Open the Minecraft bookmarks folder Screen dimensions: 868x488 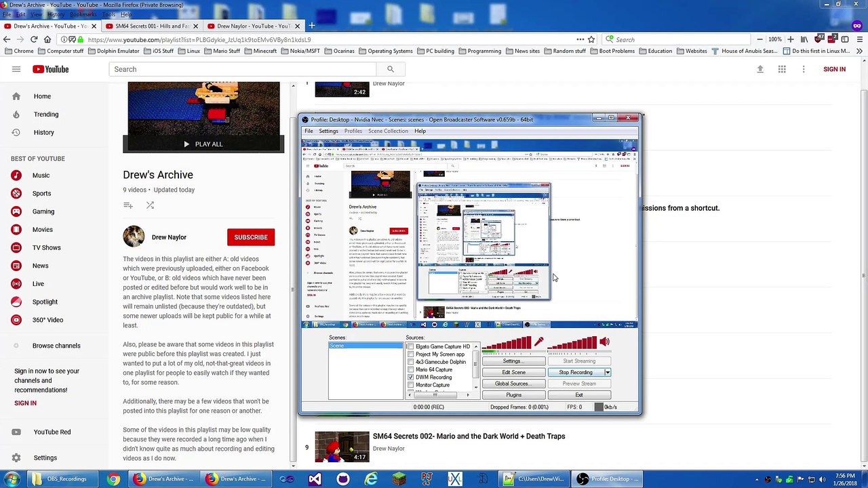coord(260,51)
